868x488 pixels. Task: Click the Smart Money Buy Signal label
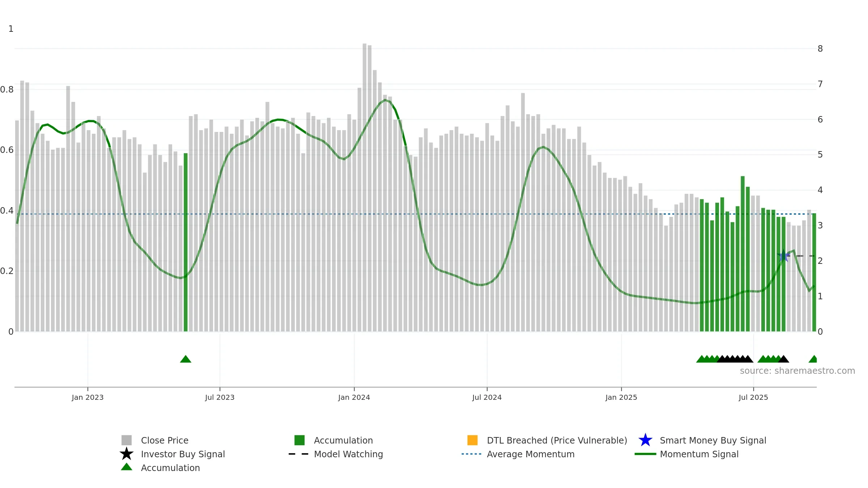click(713, 440)
